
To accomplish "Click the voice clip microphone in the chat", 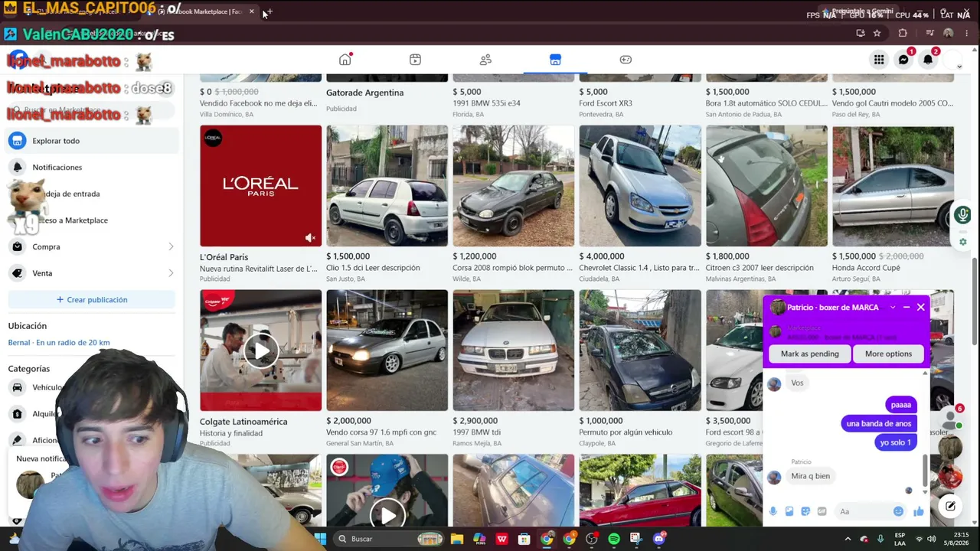I will click(773, 511).
